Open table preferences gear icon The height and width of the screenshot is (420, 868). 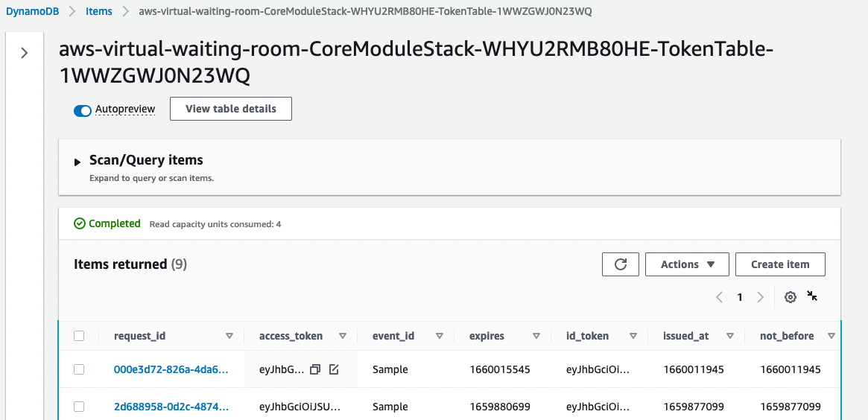(791, 297)
